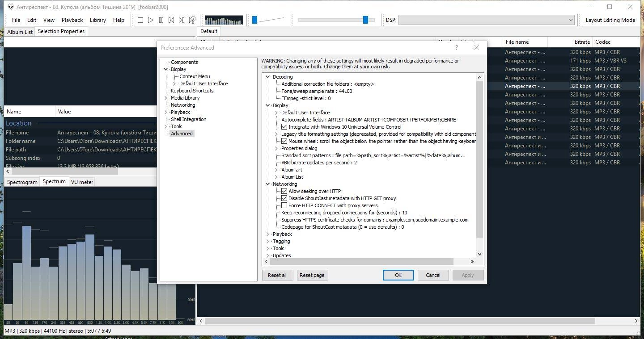Click the Reset page button

tap(312, 275)
